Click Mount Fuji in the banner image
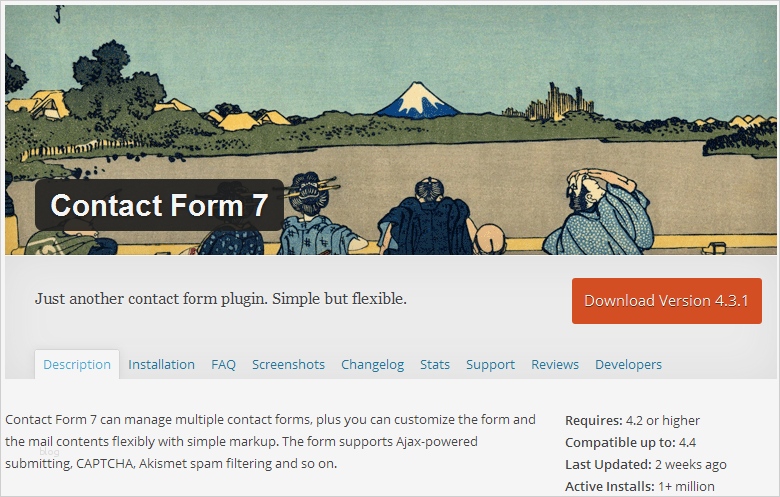The height and width of the screenshot is (497, 780). (x=416, y=98)
